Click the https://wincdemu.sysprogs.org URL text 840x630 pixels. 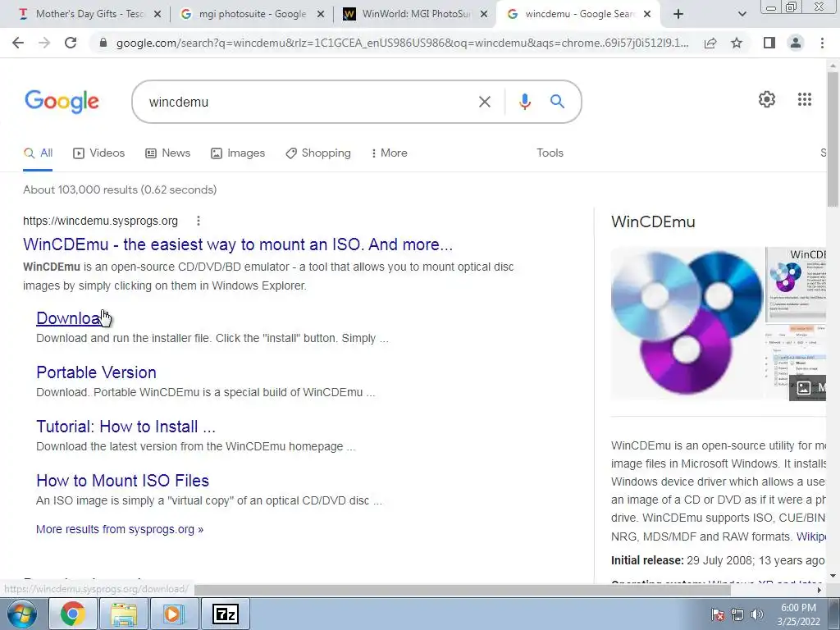click(100, 221)
